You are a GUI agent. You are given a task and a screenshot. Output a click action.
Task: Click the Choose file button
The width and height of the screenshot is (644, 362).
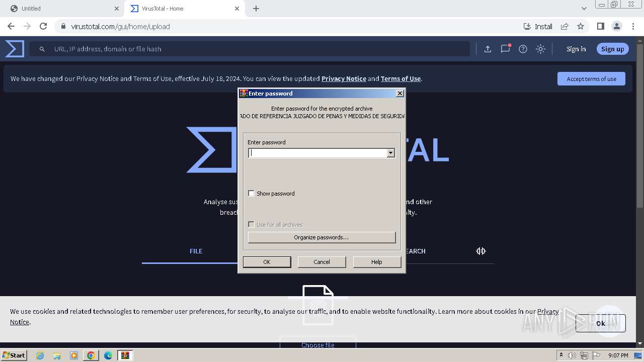coord(317,344)
